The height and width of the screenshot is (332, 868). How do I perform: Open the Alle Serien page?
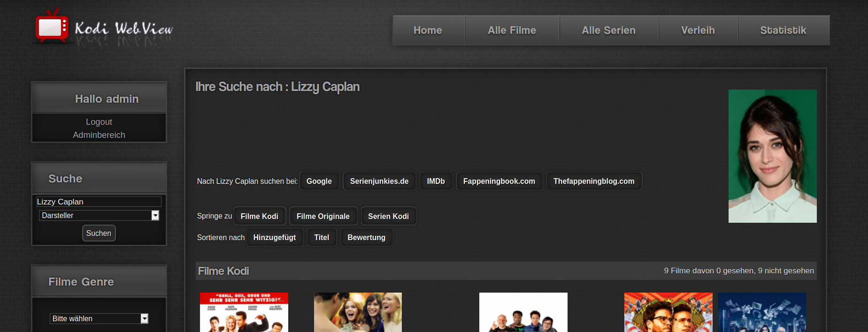[x=609, y=30]
